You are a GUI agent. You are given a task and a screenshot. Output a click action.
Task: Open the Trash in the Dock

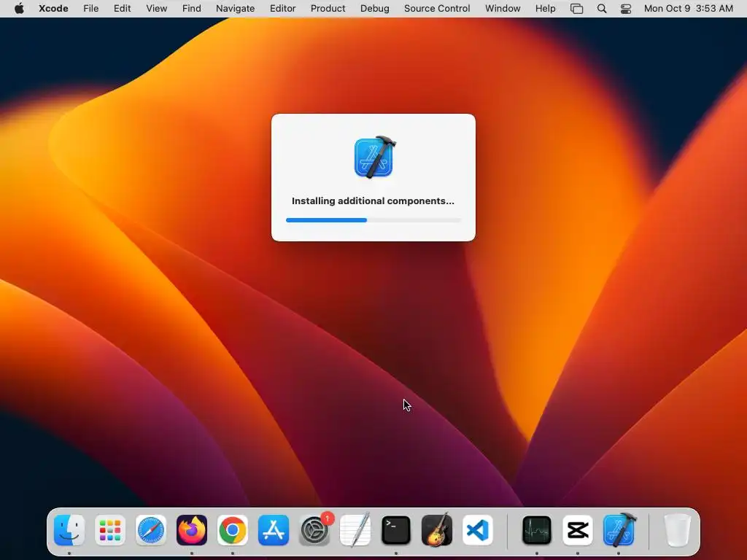point(677,530)
